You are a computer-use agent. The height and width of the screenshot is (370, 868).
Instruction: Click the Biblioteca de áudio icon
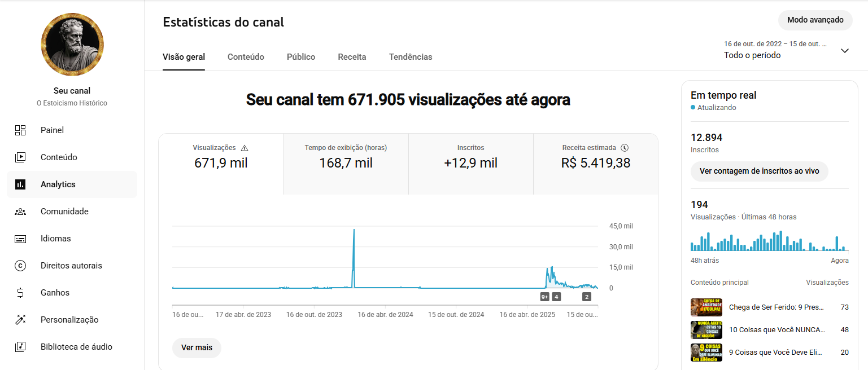pyautogui.click(x=20, y=347)
